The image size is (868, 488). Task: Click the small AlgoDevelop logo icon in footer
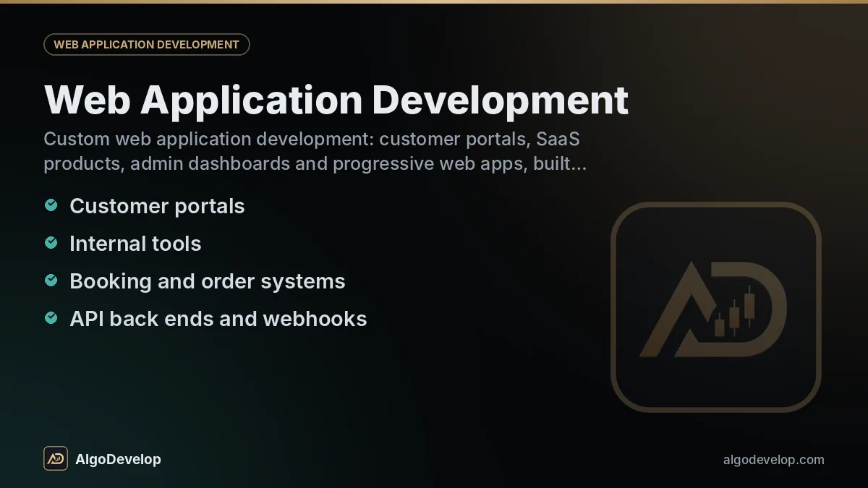tap(56, 458)
